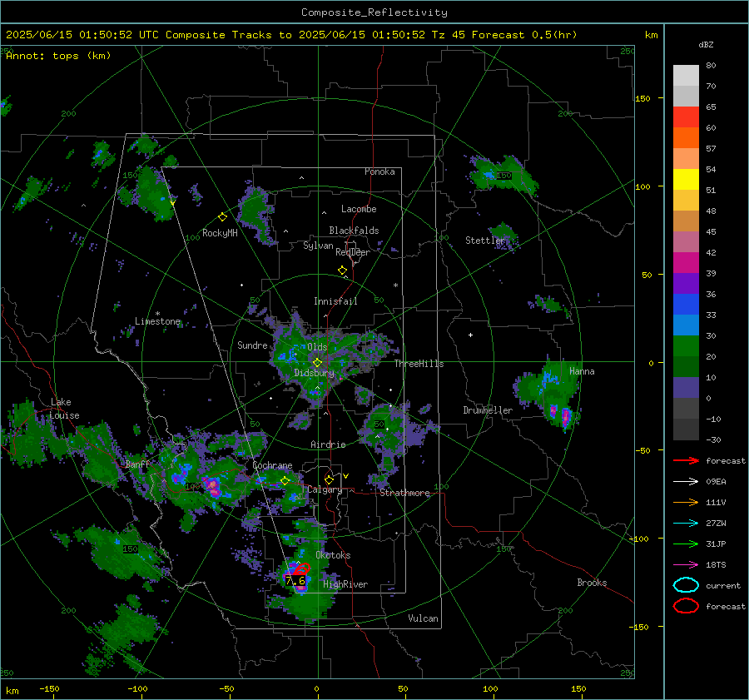The image size is (749, 700).
Task: Pick the bright yellow swatch in the dBZ scale
Action: click(x=686, y=180)
